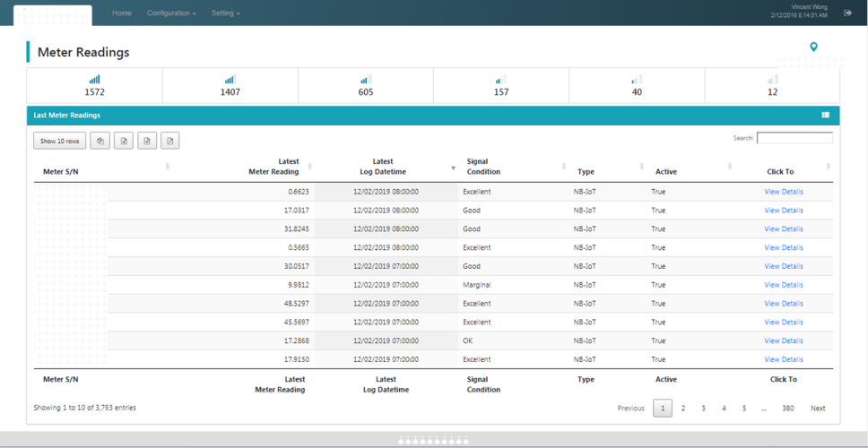868x448 pixels.
Task: Click the signal bars icon above 40
Action: click(637, 80)
